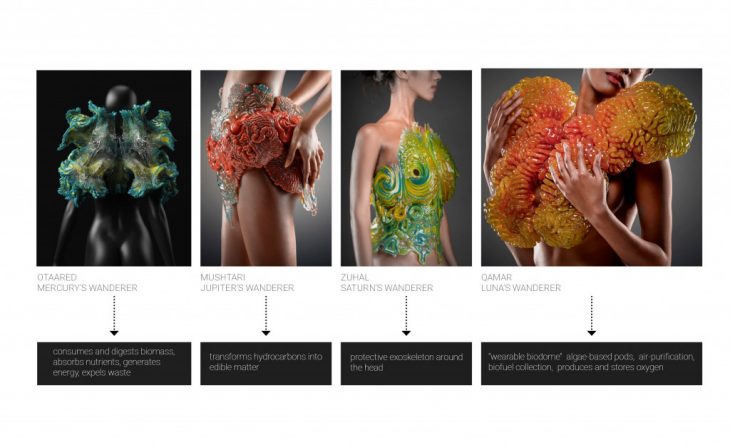Viewport: 730px width, 445px height.
Task: Click the 'transforms hydrocarbons into edible matter' box
Action: click(266, 364)
